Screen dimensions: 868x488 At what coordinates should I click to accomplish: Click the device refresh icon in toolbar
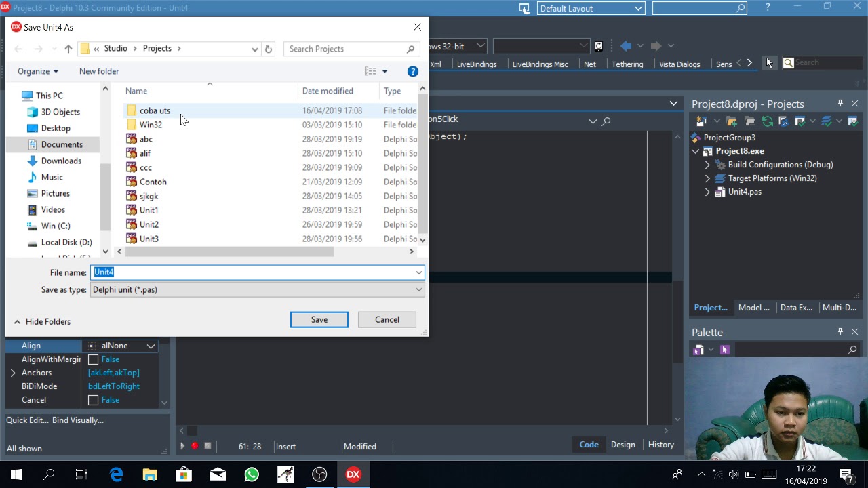(599, 46)
